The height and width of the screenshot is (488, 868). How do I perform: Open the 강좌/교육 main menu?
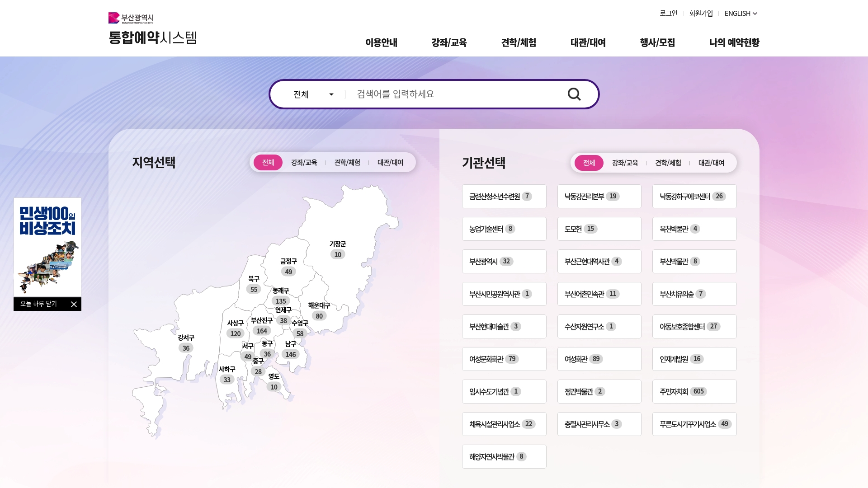449,42
